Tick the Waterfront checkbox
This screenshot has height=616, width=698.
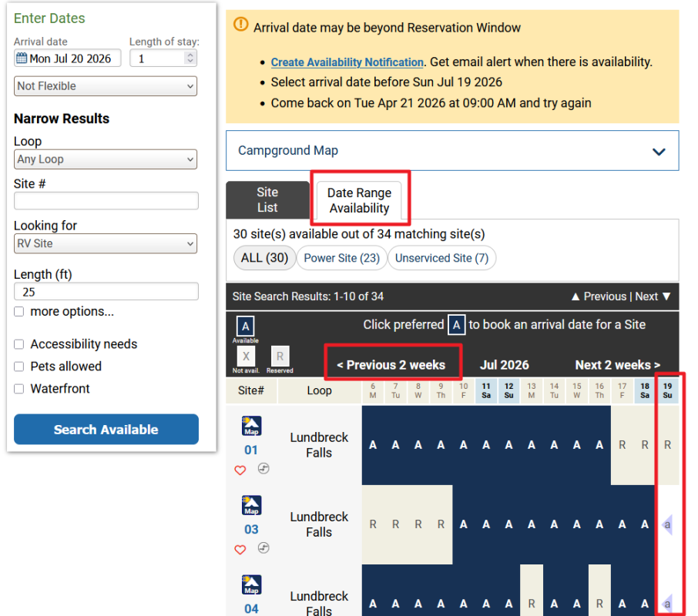coord(19,389)
